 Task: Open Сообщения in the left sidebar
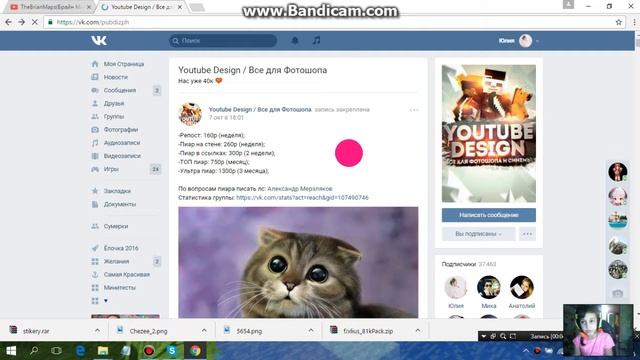(120, 90)
